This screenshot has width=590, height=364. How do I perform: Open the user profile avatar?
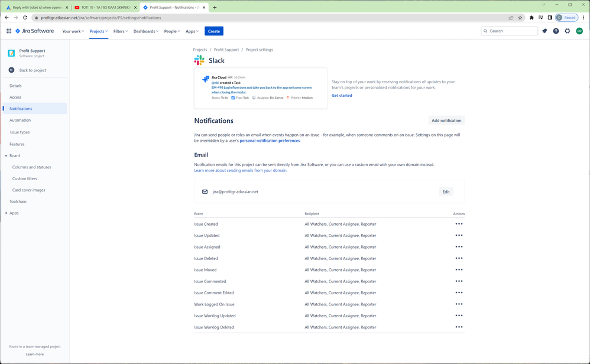point(579,31)
